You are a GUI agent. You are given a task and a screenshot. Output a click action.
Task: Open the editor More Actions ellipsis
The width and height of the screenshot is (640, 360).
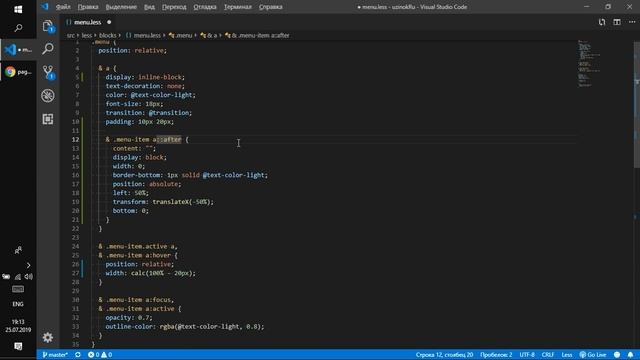(x=632, y=22)
